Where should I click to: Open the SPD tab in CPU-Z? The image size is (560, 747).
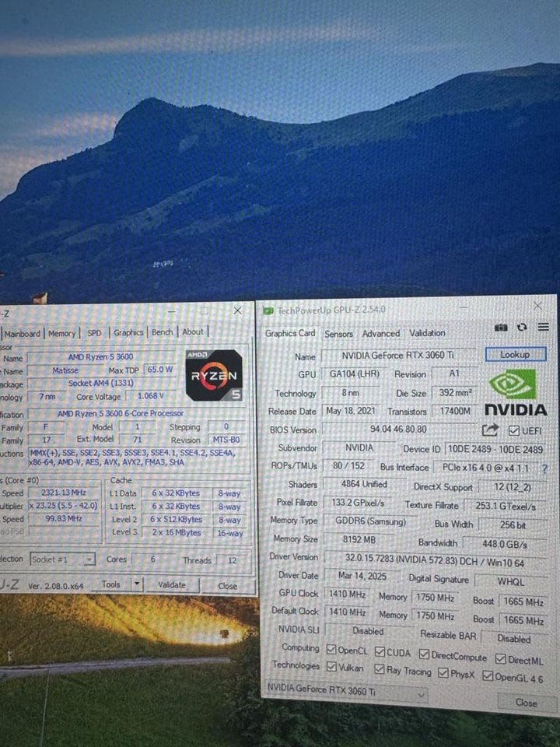coord(94,333)
